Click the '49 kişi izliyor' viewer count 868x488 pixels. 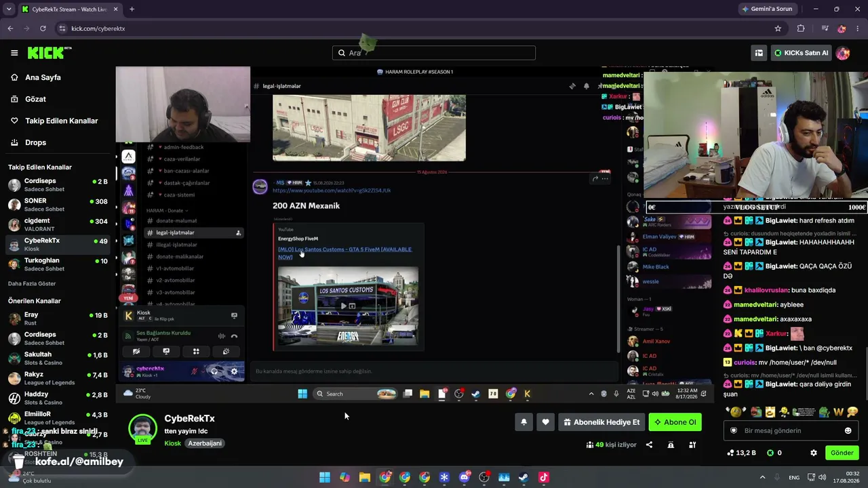click(611, 445)
